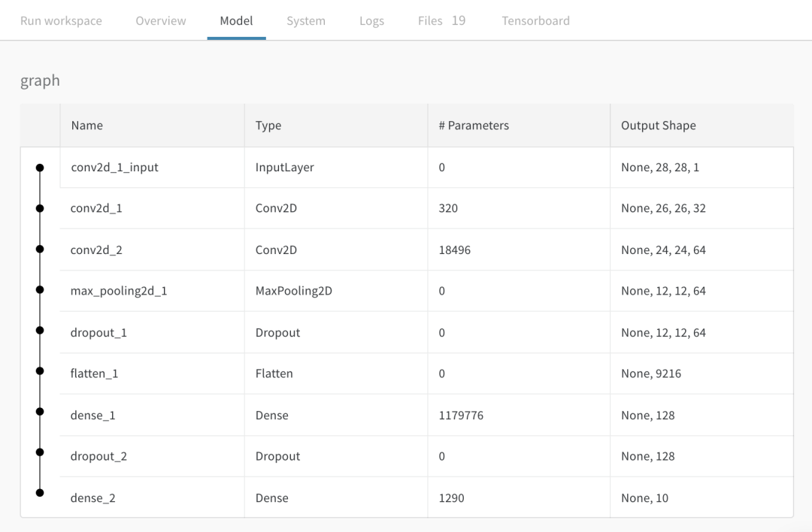Open the Files tab
812x532 pixels.
pos(441,21)
